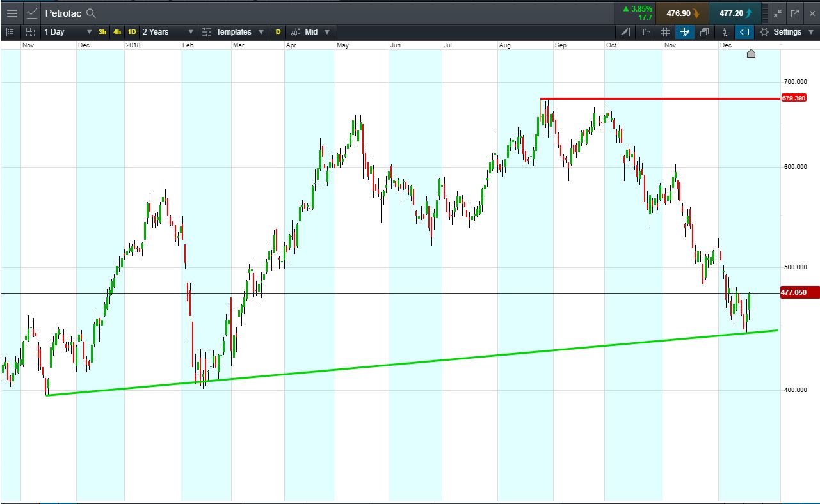Expand the Mid price type dropdown
The height and width of the screenshot is (504, 820).
(310, 32)
